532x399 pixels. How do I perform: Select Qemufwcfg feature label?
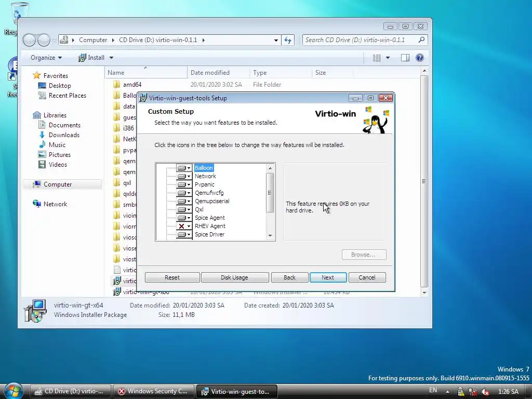[x=209, y=193]
